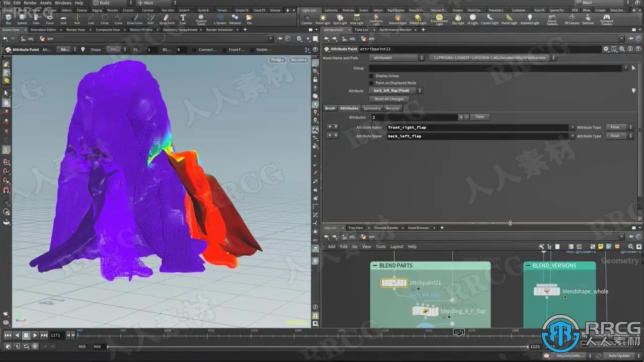Screen dimensions: 644x362
Task: Toggle Paint on Displayed Node checkbox
Action: click(371, 83)
